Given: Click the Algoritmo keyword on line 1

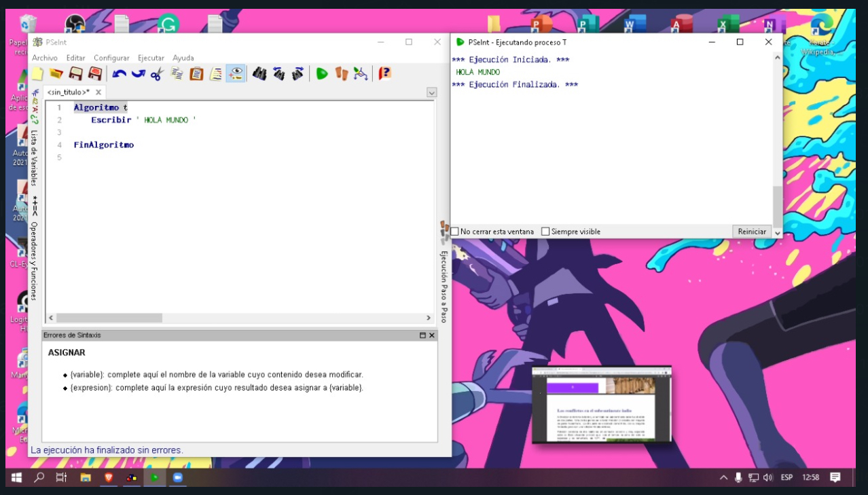Looking at the screenshot, I should point(96,107).
